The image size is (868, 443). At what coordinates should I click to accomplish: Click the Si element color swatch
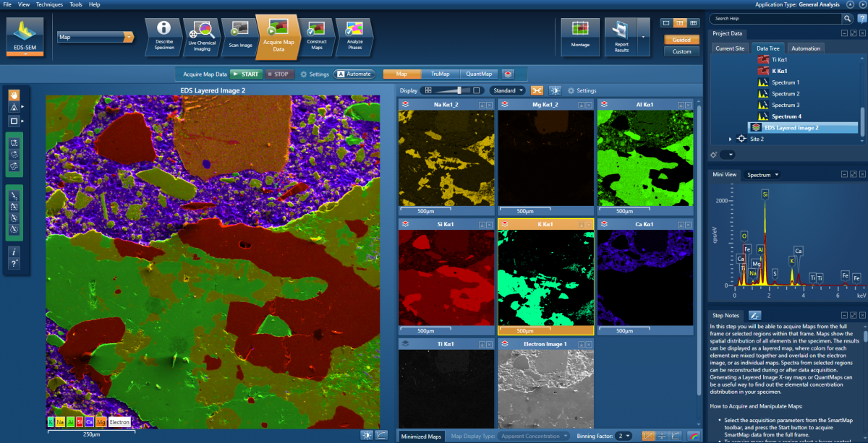[80, 422]
